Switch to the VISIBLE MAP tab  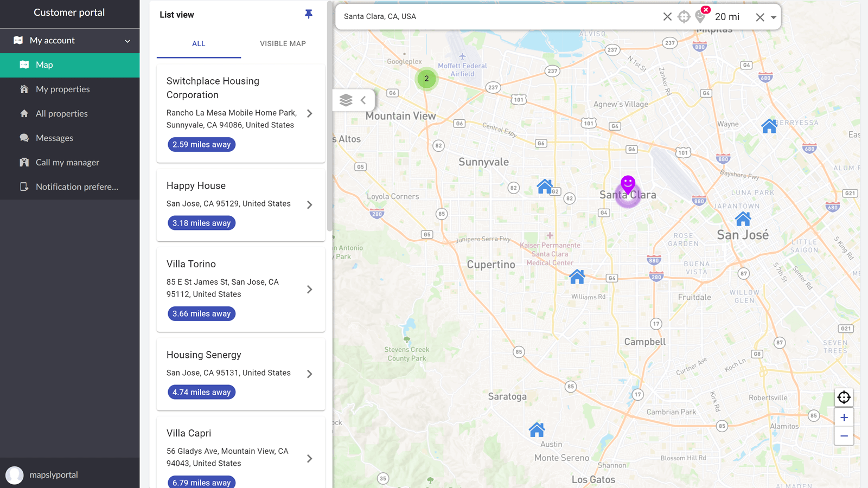pyautogui.click(x=283, y=43)
